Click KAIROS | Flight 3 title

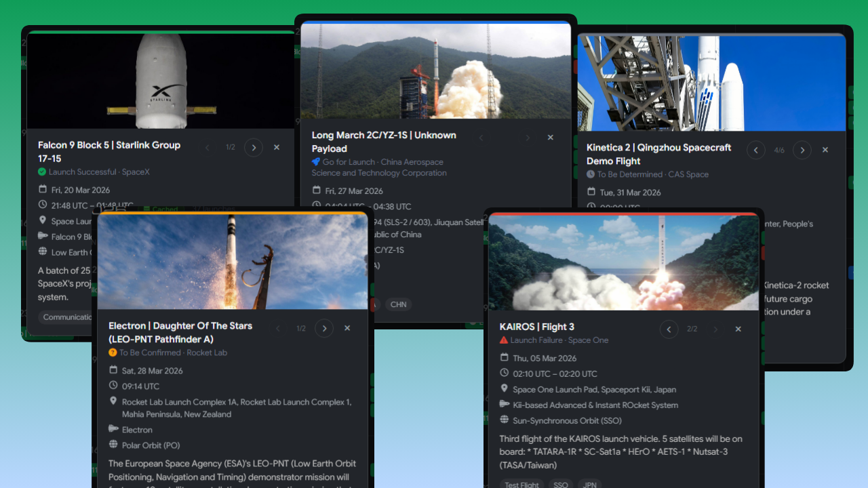pos(537,327)
